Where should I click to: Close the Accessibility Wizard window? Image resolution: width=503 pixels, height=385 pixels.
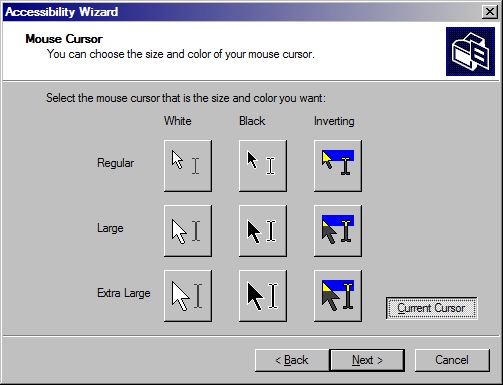pyautogui.click(x=490, y=12)
